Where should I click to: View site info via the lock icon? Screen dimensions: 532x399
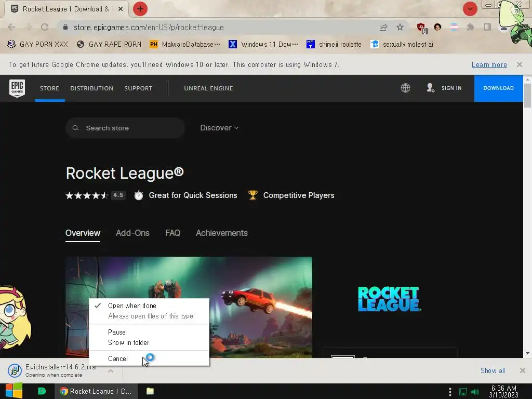click(x=65, y=27)
